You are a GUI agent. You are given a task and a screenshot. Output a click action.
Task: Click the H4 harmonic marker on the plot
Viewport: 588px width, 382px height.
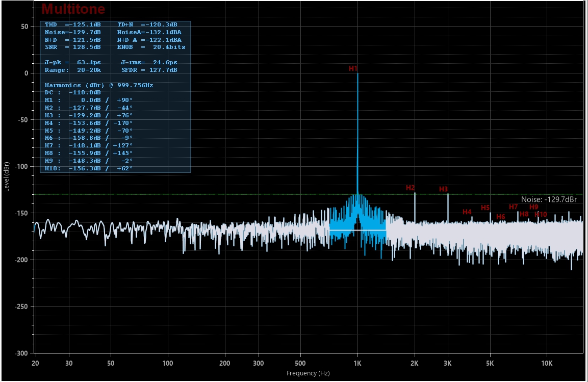467,212
